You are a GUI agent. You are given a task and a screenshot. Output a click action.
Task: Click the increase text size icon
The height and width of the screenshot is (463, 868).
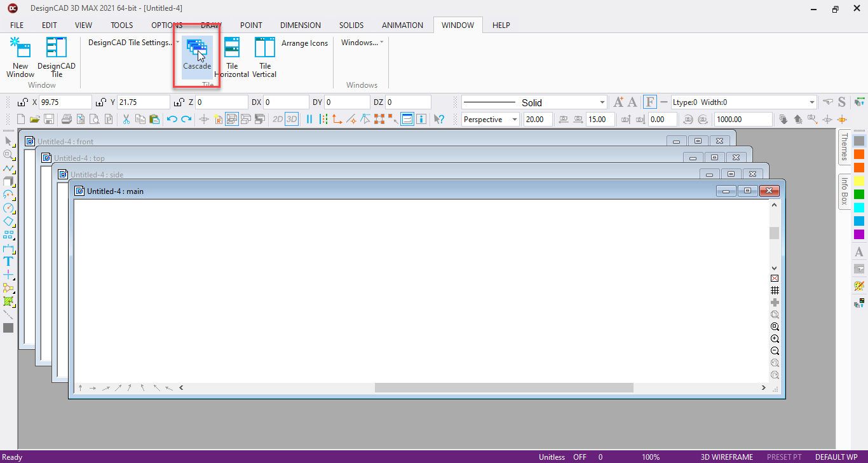point(618,102)
